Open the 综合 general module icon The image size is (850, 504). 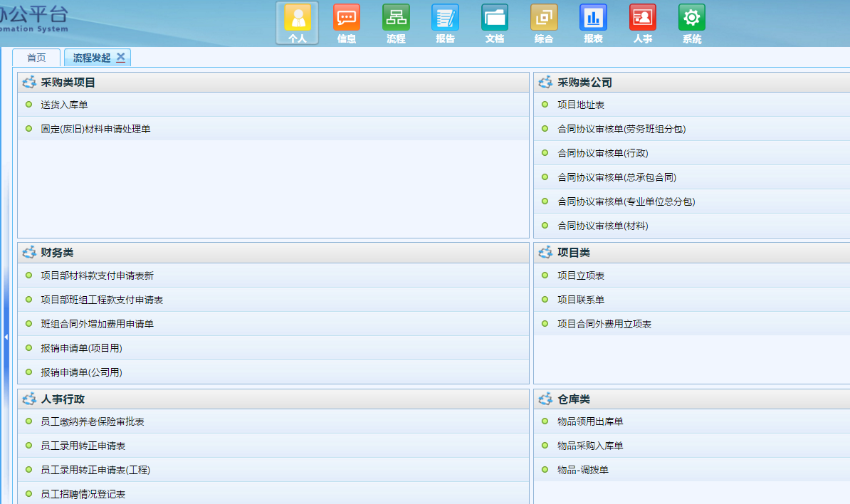pos(544,23)
